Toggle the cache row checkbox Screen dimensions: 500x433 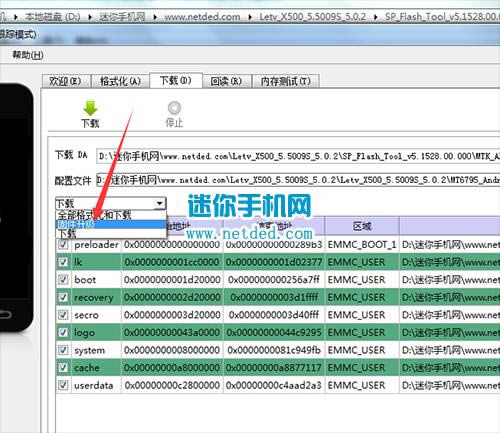(63, 368)
